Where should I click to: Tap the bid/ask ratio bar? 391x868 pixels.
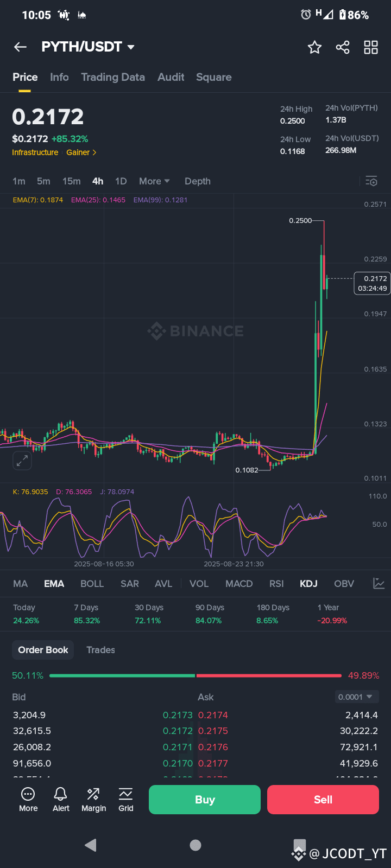click(x=195, y=675)
